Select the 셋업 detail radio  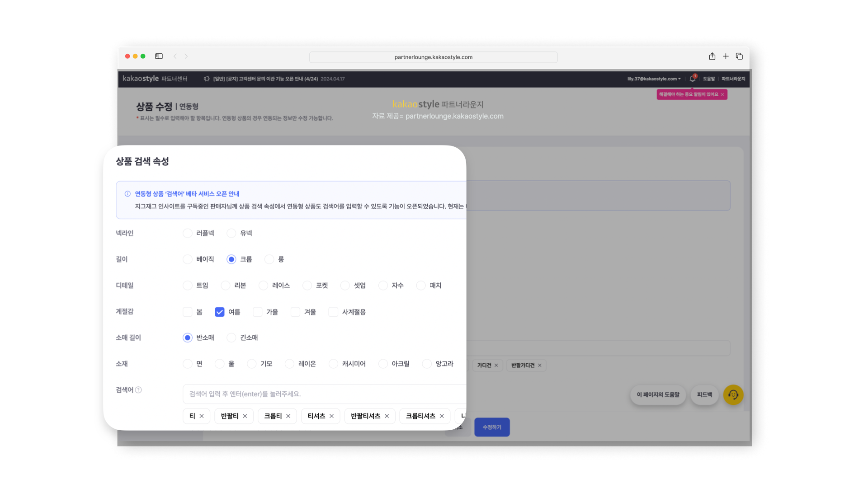(x=345, y=286)
